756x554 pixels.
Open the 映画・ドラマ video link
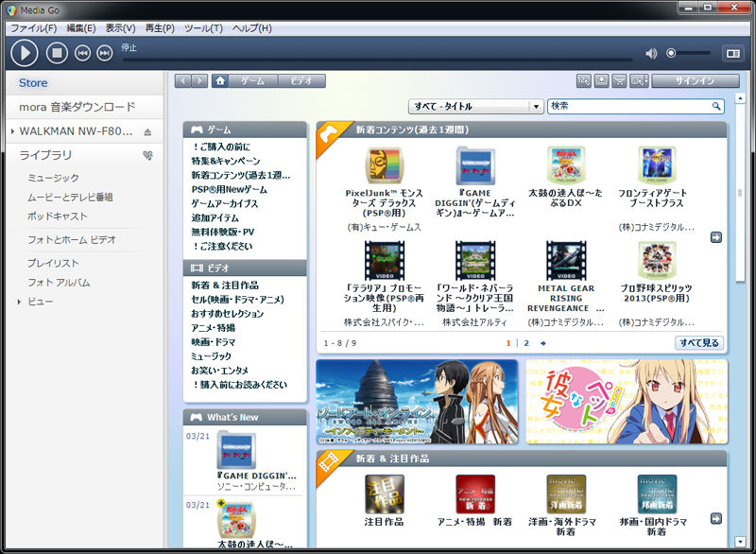click(214, 342)
